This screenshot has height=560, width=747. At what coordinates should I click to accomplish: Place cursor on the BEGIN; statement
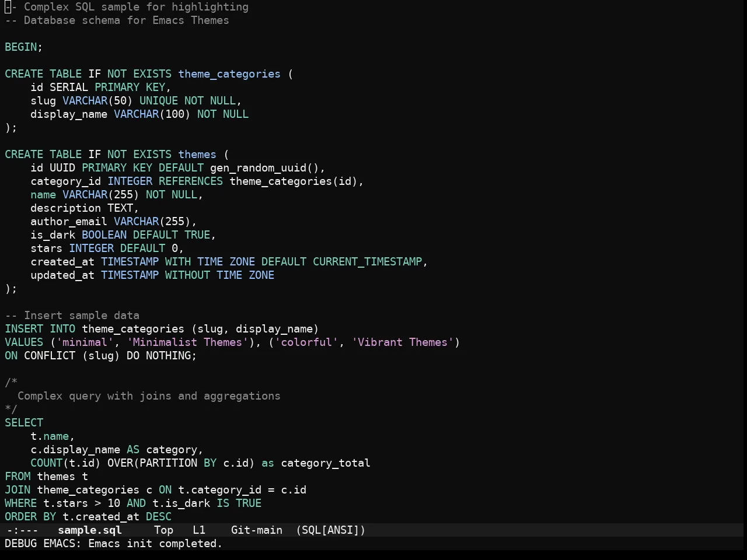24,47
